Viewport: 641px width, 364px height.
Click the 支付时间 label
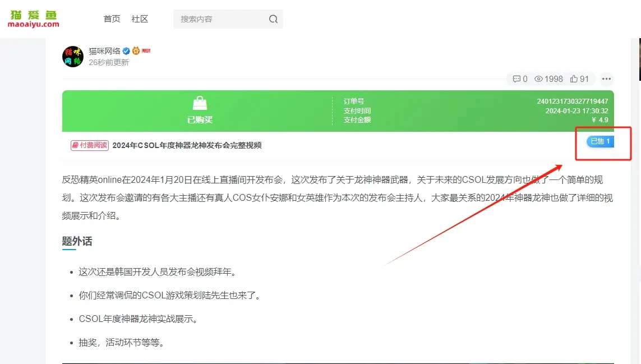357,110
